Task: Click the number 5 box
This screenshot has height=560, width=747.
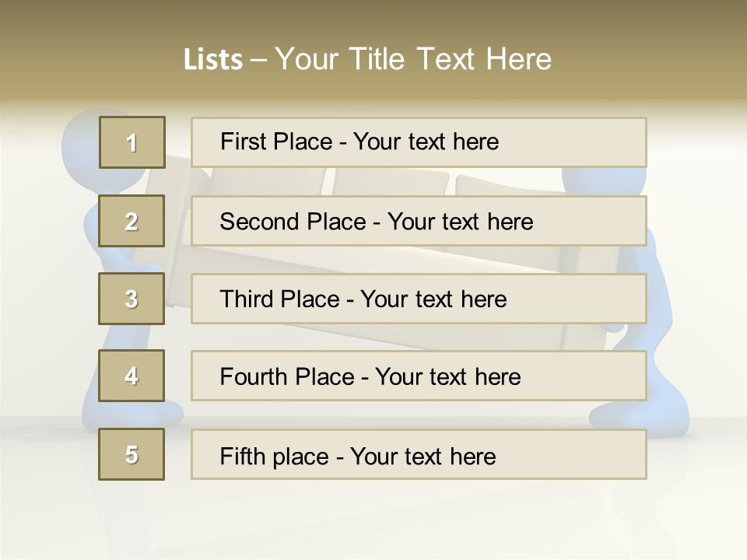Action: 132,454
